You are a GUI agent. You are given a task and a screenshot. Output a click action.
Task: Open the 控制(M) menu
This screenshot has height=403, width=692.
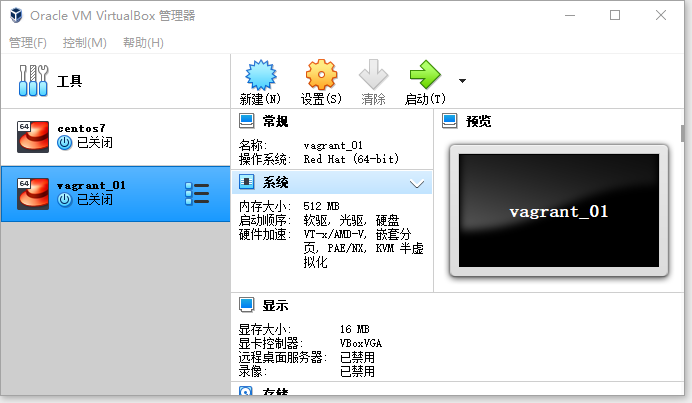coord(85,43)
